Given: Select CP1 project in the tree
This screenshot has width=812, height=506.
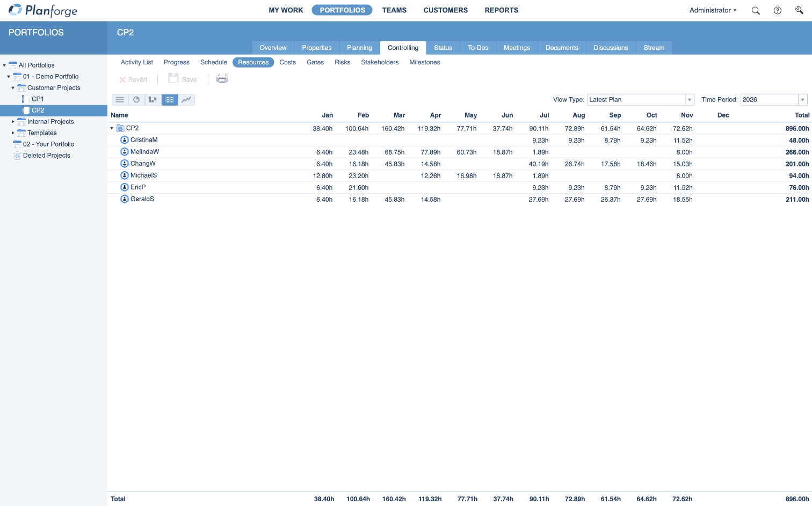Looking at the screenshot, I should point(38,99).
